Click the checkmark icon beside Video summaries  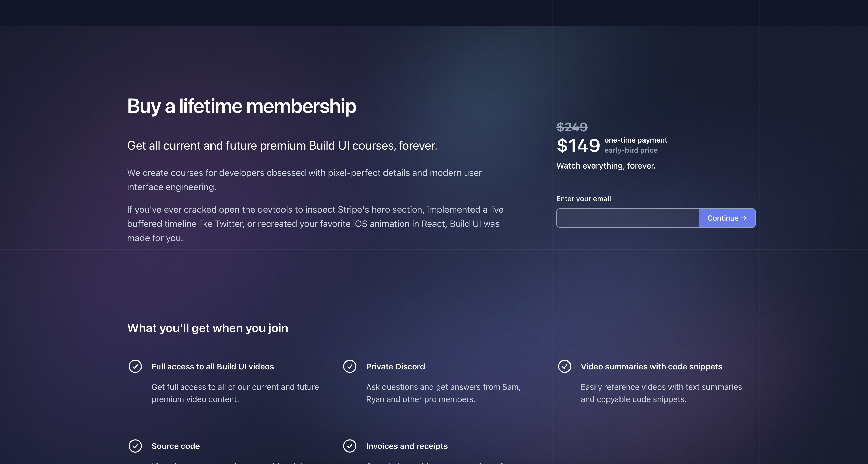point(564,366)
